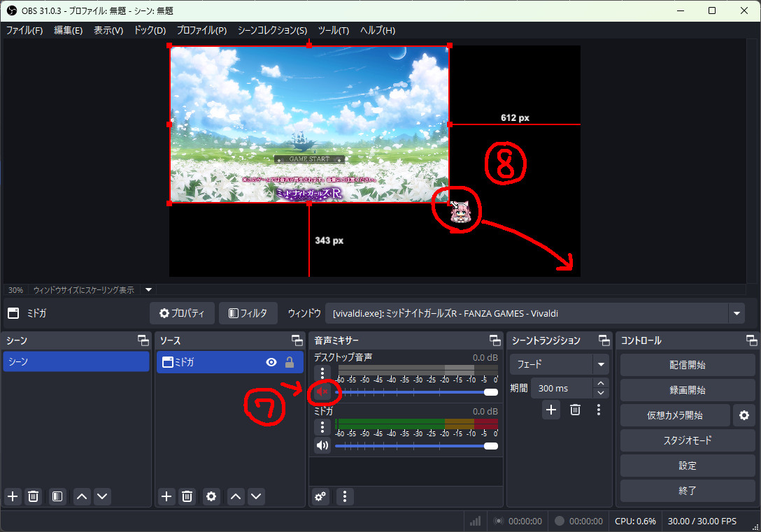Viewport: 761px width, 532px height.
Task: Adjust the desktop audio volume slider
Action: (416, 392)
